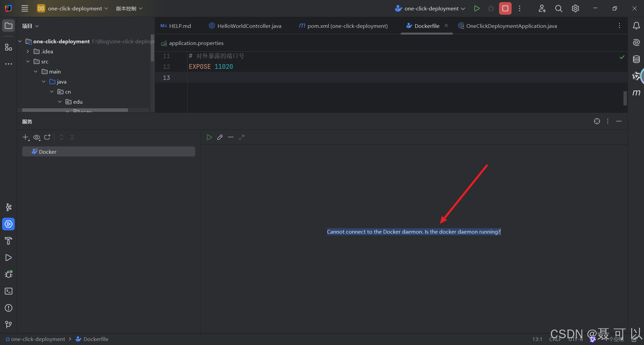Switch to the pom.xml tab
Screen dimensions: 644x345
343,26
